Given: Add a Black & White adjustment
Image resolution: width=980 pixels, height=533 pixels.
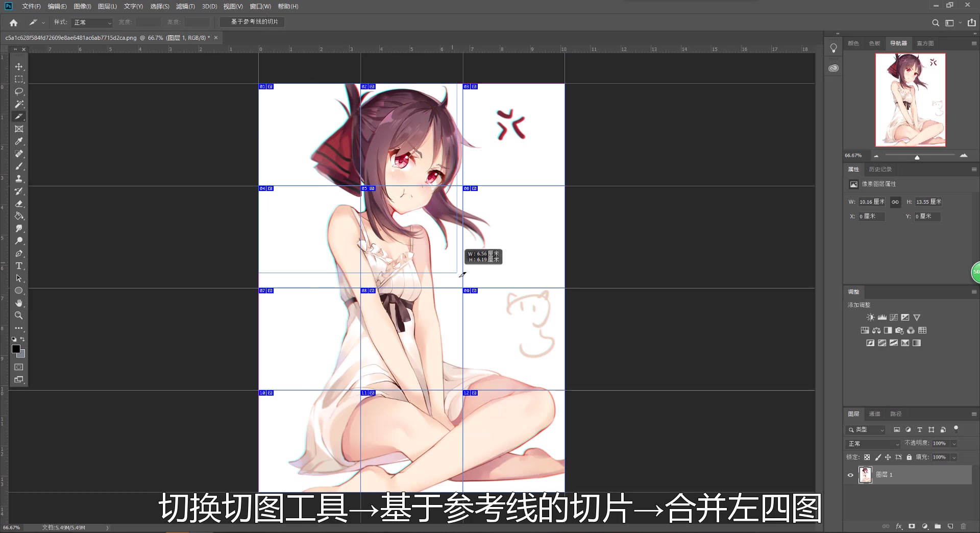Looking at the screenshot, I should [888, 330].
